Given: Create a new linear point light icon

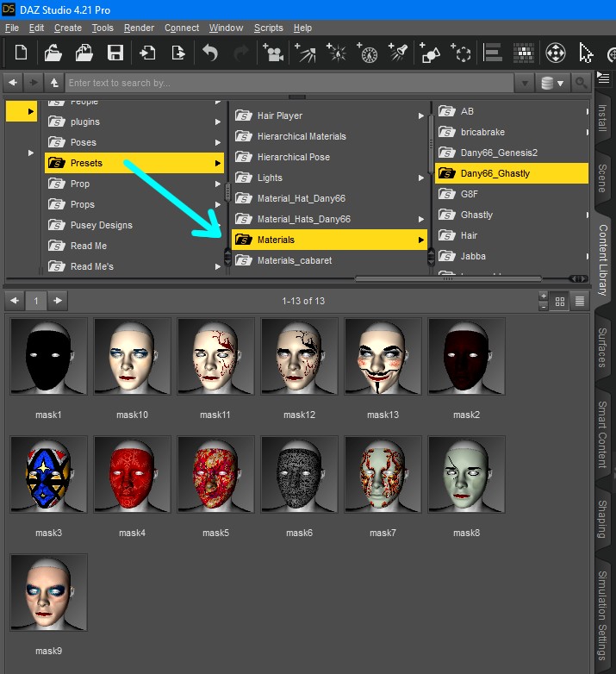Looking at the screenshot, I should (x=367, y=53).
